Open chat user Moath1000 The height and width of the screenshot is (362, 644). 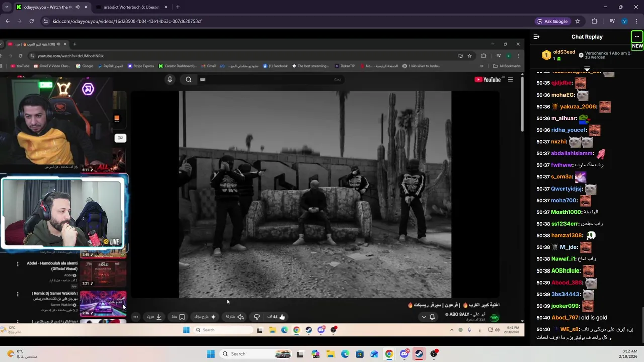[566, 212]
